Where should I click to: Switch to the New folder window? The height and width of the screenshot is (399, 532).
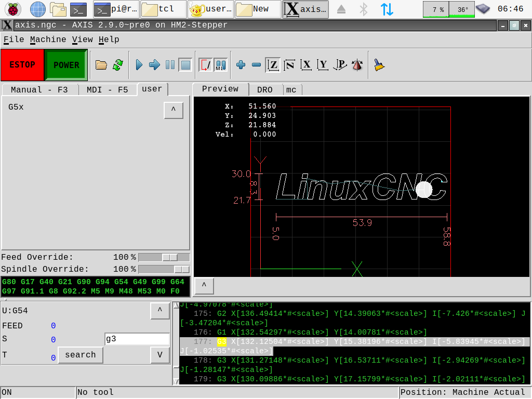click(x=258, y=9)
